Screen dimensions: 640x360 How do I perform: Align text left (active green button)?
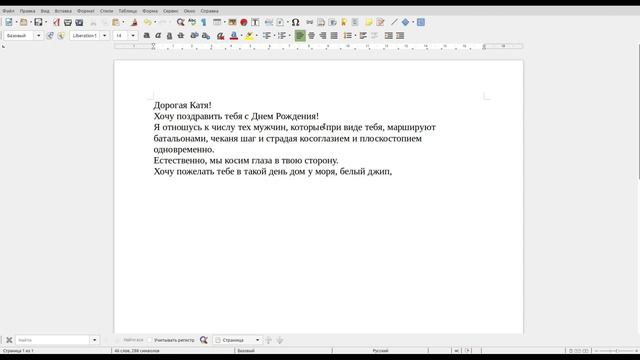[300, 36]
